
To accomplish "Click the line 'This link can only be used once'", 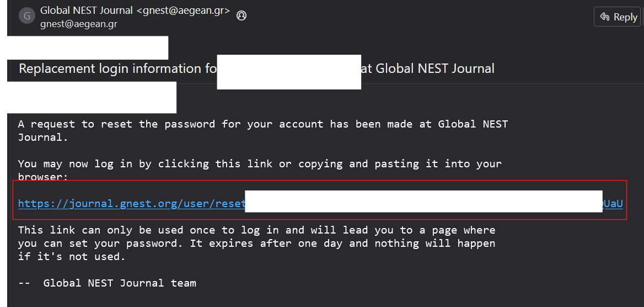I will click(256, 230).
